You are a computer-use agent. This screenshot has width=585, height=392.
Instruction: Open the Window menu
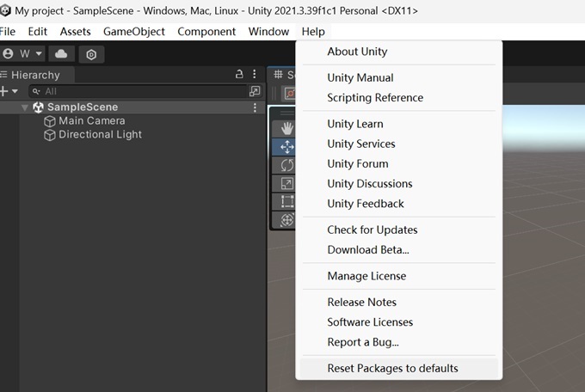[268, 32]
